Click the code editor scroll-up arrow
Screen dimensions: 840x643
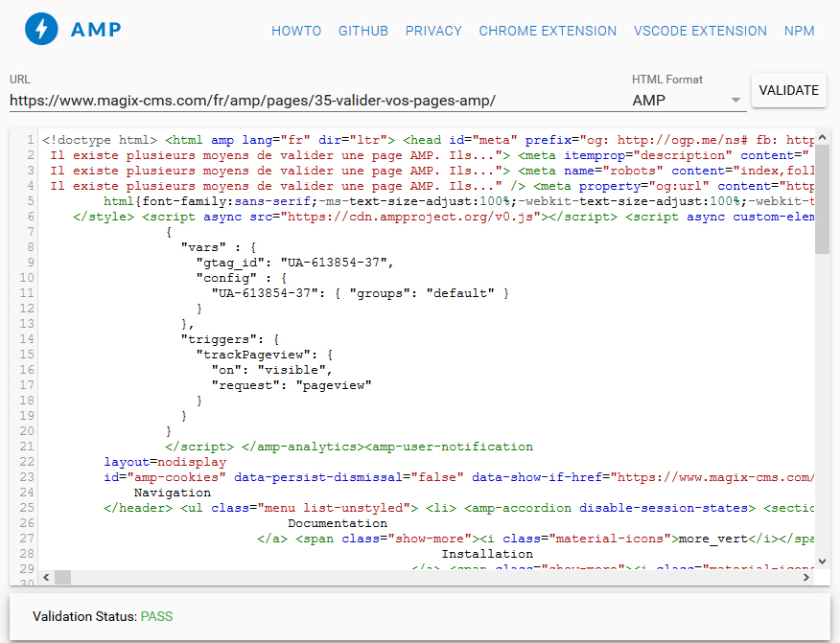click(823, 138)
